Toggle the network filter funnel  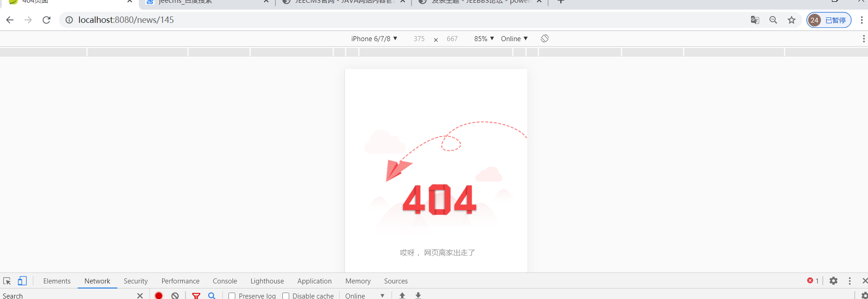[196, 295]
